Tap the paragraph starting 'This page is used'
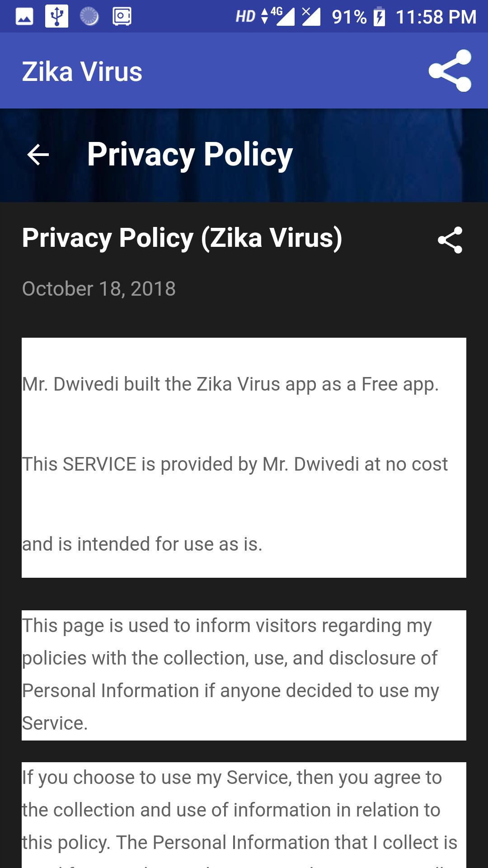The width and height of the screenshot is (488, 868). point(244,675)
